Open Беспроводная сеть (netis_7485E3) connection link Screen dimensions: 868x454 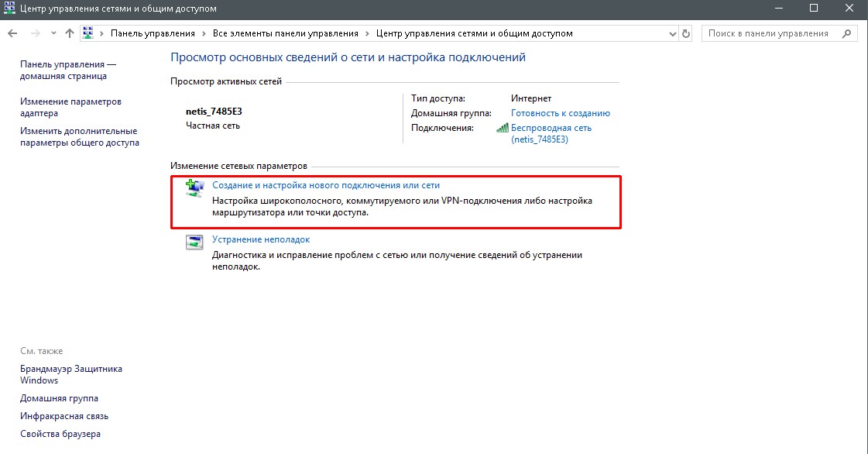[551, 133]
